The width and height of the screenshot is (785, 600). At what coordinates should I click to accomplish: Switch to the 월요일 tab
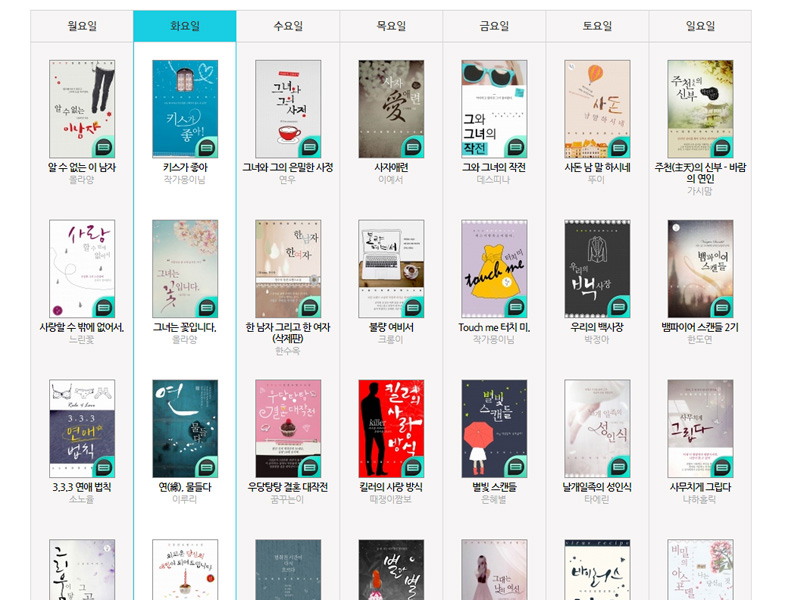(x=82, y=27)
